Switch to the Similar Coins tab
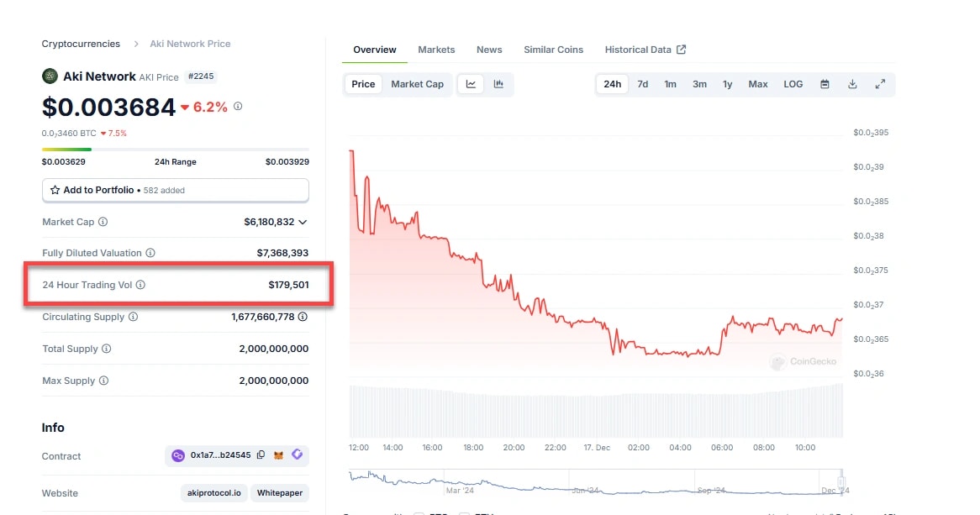The width and height of the screenshot is (980, 515). (553, 50)
